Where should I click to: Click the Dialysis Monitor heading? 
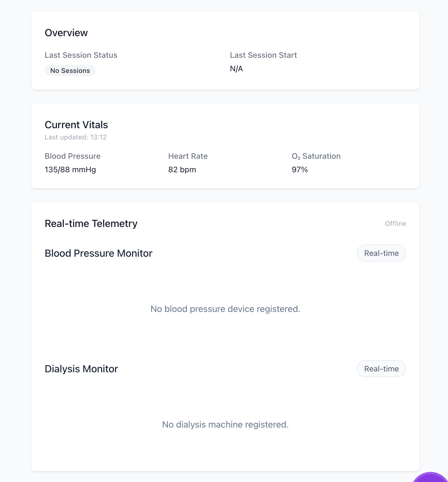[x=81, y=369]
